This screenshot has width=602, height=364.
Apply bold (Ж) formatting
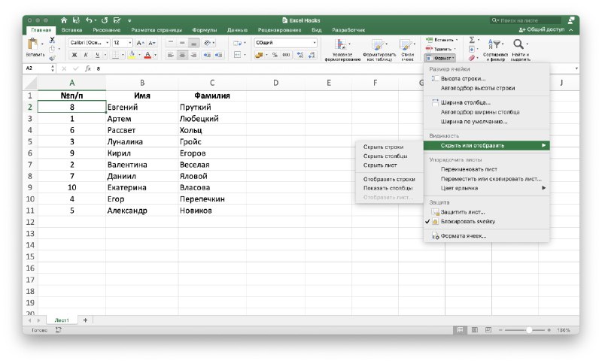click(74, 55)
